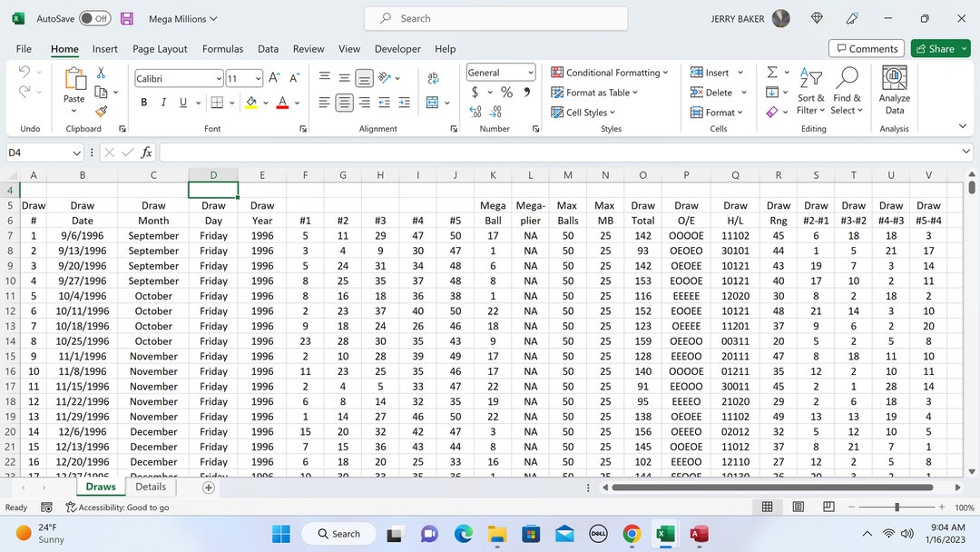Switch to the Insert tab
Image resolution: width=980 pixels, height=552 pixels.
click(105, 49)
